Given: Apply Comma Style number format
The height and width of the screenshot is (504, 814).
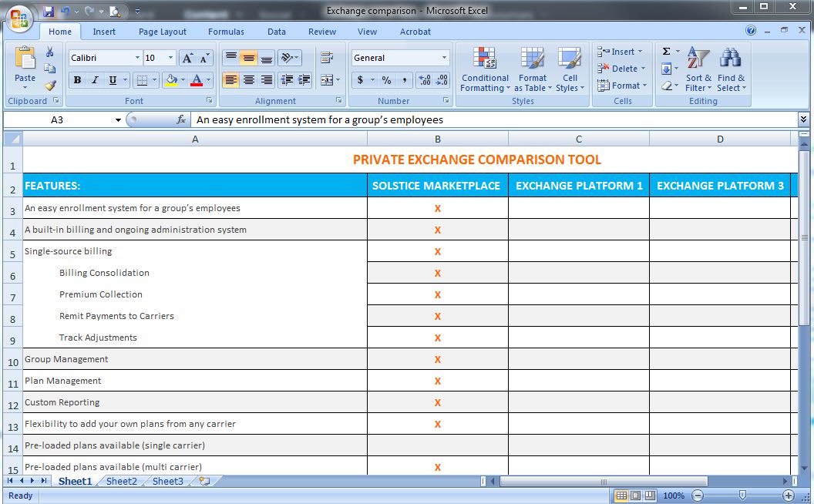Looking at the screenshot, I should (404, 80).
